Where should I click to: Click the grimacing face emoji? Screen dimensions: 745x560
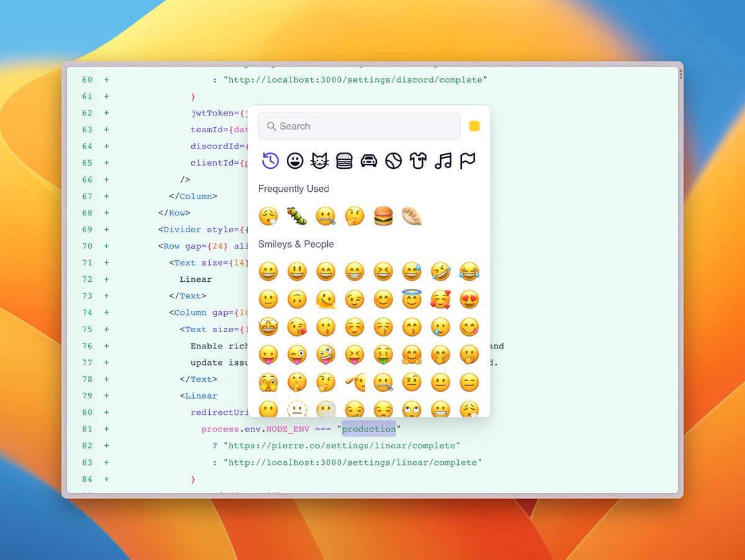(x=441, y=409)
